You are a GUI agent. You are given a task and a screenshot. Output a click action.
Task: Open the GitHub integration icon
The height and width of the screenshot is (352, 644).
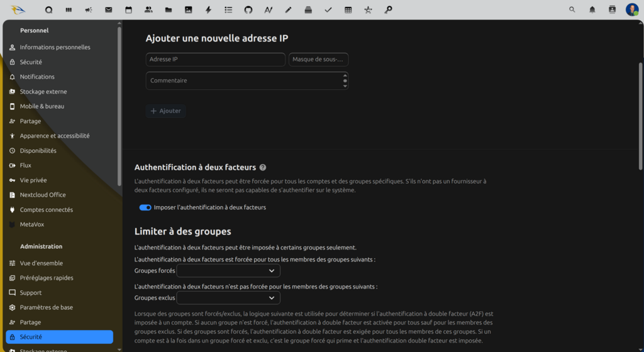(x=248, y=10)
